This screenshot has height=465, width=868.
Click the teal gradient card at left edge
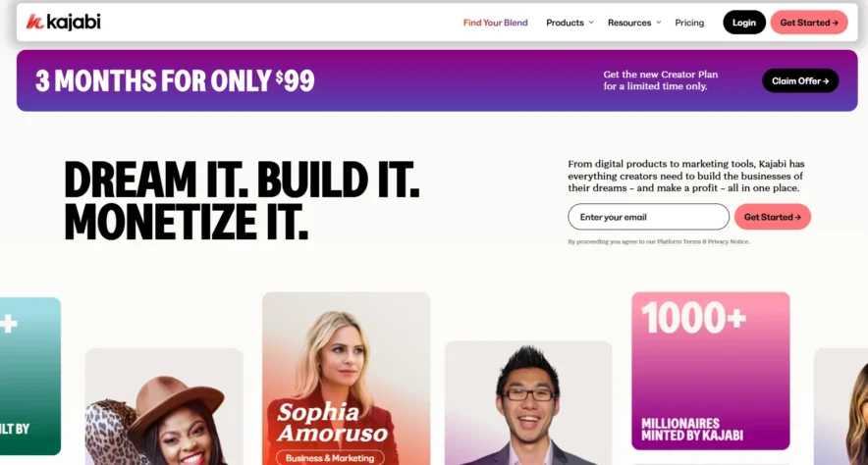pyautogui.click(x=29, y=376)
